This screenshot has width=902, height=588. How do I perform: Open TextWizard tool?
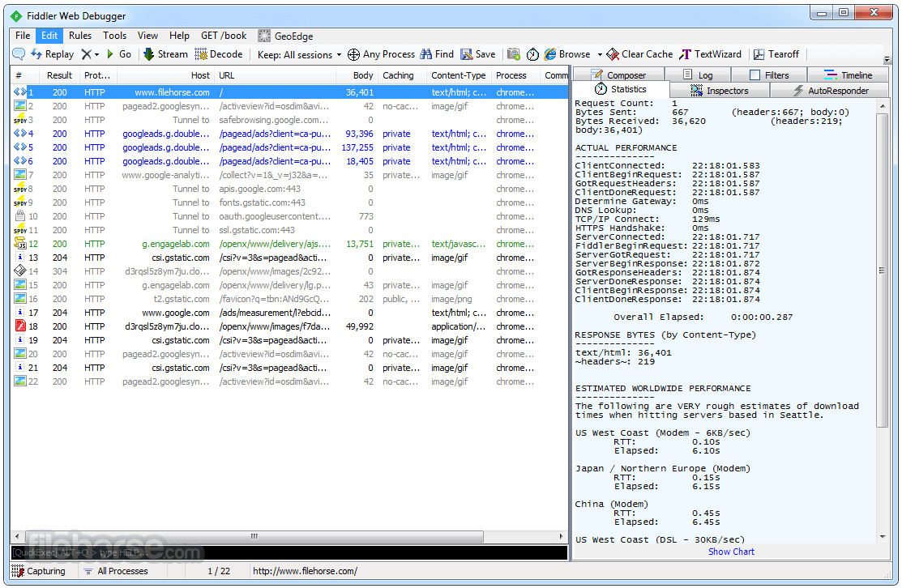pyautogui.click(x=711, y=54)
